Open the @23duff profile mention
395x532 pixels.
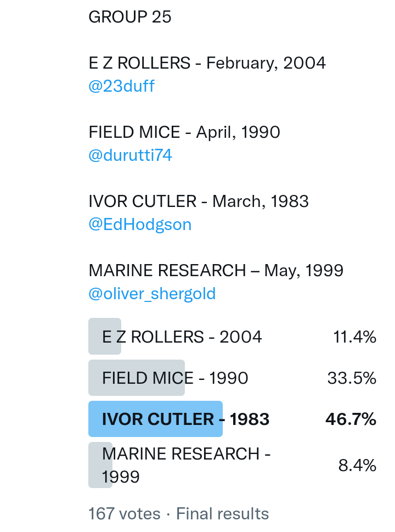pyautogui.click(x=121, y=86)
